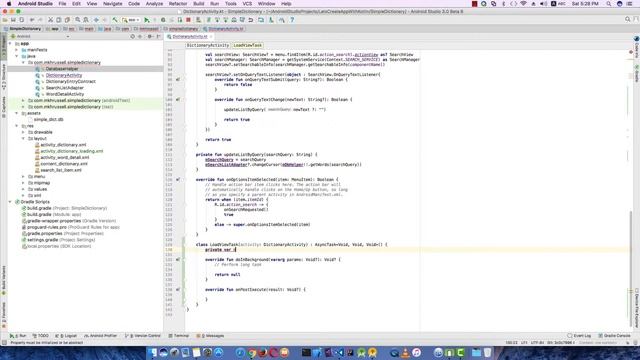Select WordDetailActivity in the project tree

[64, 94]
